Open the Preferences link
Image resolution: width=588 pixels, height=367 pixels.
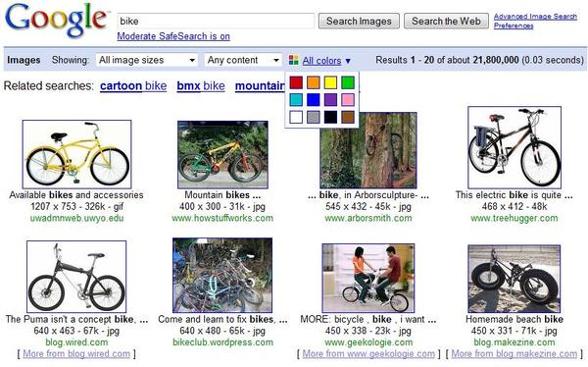coord(514,26)
